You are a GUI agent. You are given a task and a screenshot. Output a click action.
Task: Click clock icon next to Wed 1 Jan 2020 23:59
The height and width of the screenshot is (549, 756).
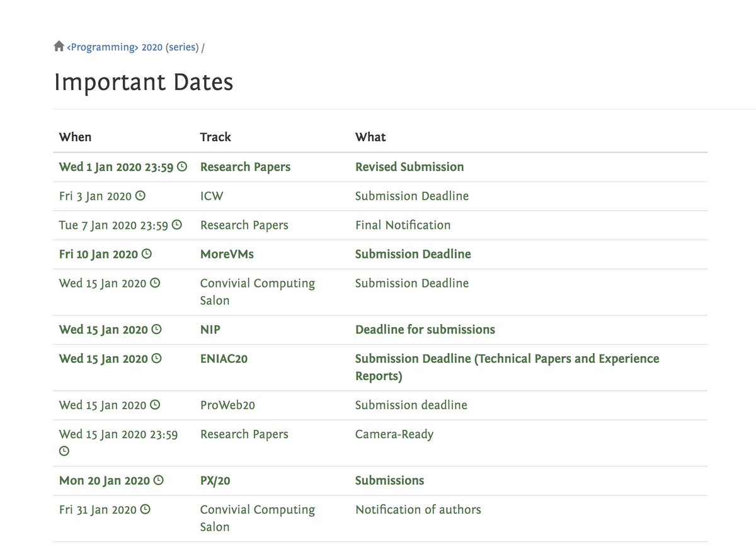click(182, 166)
